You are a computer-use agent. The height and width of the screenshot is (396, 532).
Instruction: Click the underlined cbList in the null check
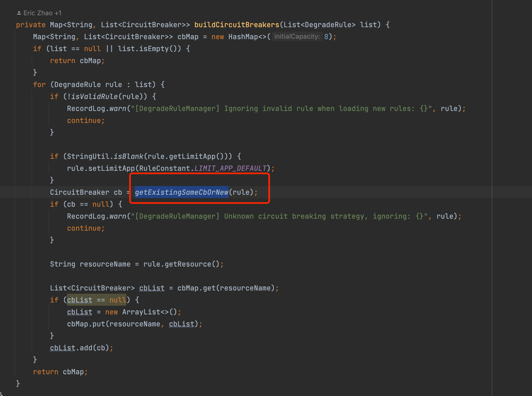click(80, 300)
